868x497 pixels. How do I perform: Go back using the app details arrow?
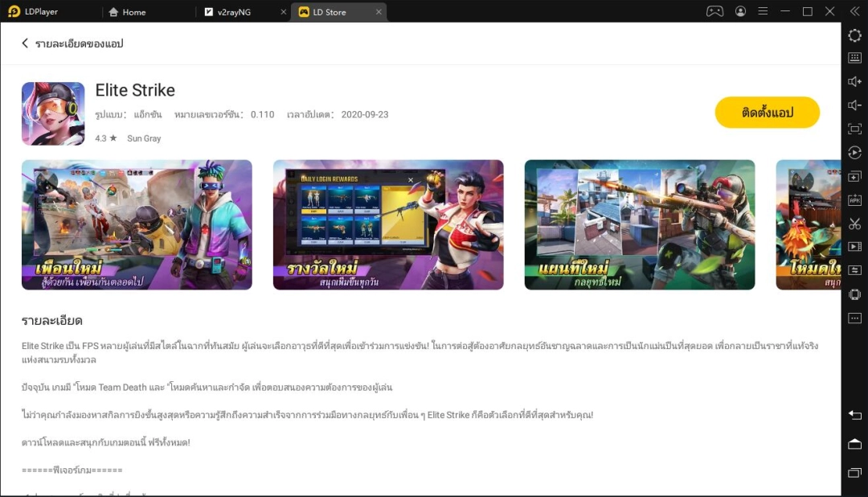click(x=25, y=43)
